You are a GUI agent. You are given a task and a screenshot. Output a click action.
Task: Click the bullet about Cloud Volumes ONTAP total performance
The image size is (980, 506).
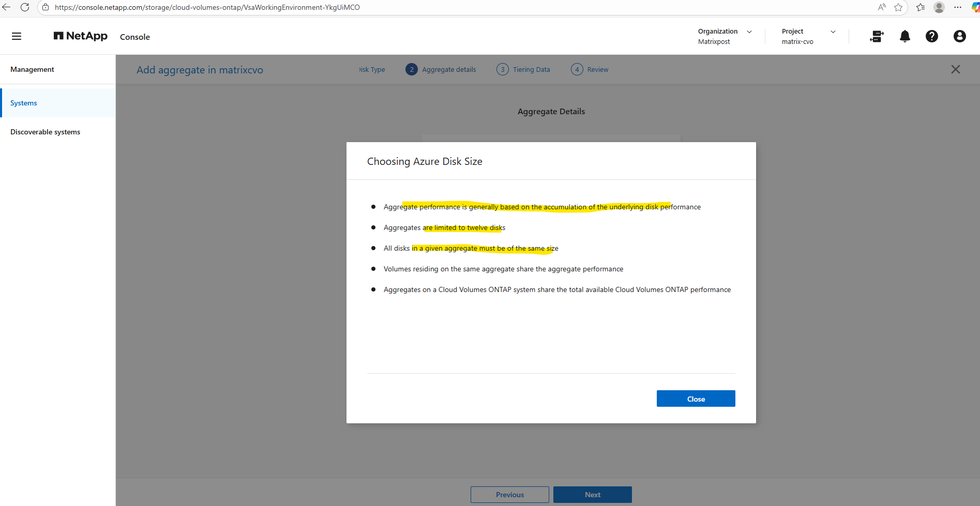(557, 289)
